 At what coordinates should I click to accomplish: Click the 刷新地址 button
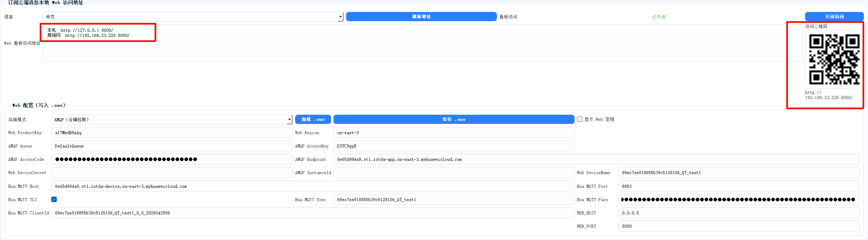click(x=421, y=17)
